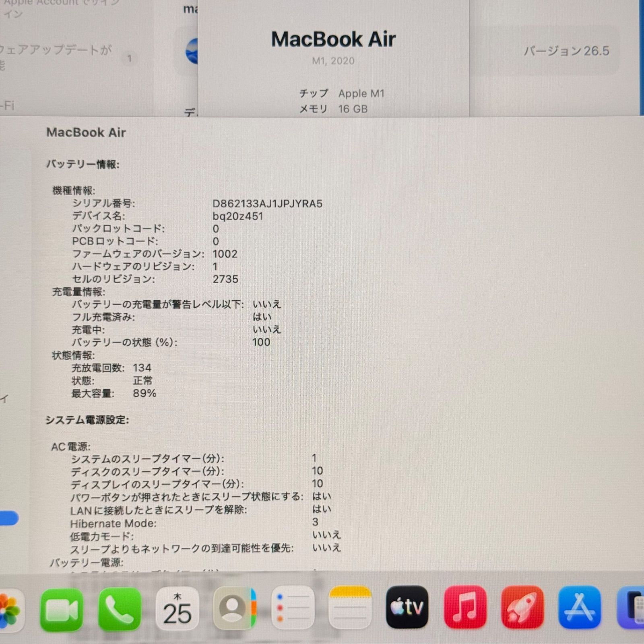Open the red rocket app in Dock
This screenshot has height=644, width=644.
coord(522,607)
